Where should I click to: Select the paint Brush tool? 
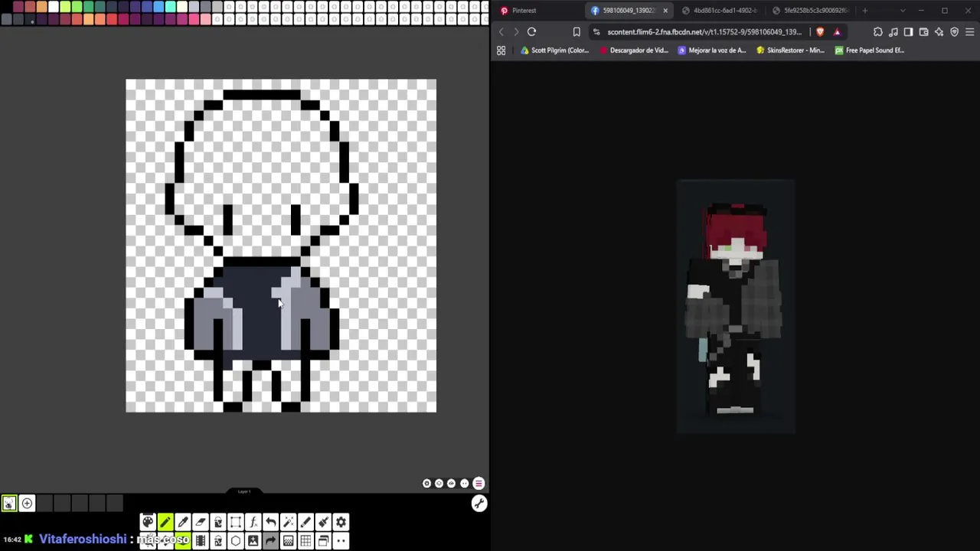(x=323, y=522)
